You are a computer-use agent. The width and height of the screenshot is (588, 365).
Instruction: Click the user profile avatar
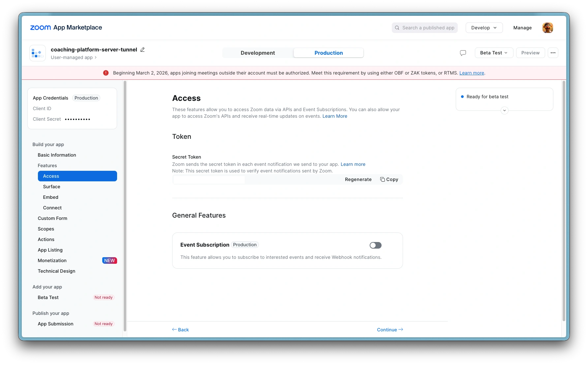click(x=547, y=28)
